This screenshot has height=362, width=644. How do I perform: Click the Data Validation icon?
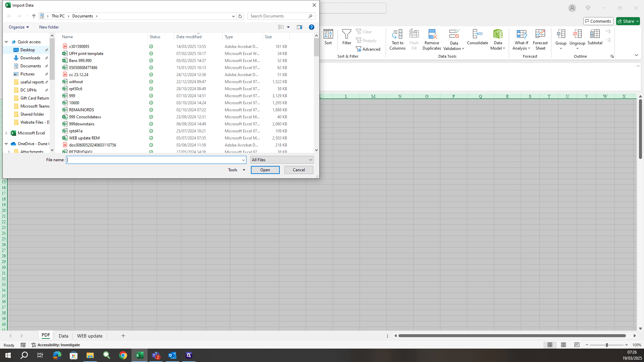point(454,40)
